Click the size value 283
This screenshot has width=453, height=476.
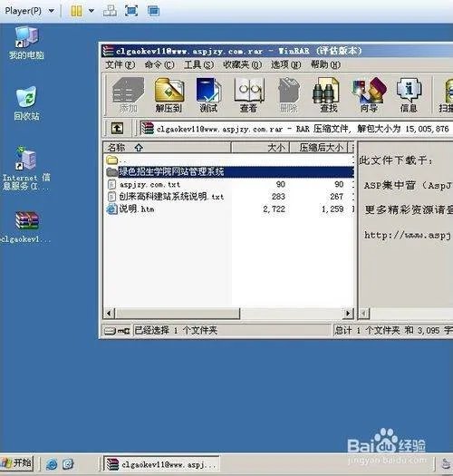click(278, 197)
